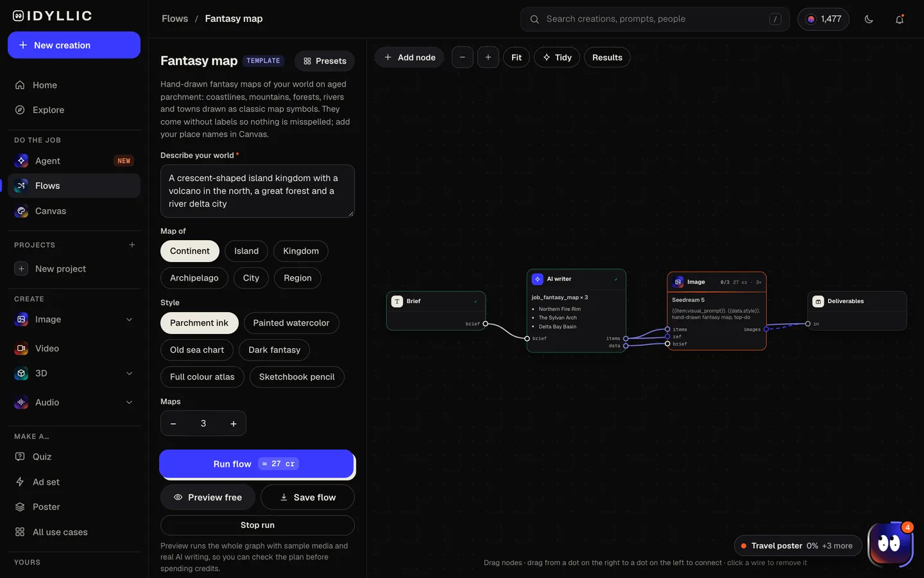
Task: Open the Poster maker
Action: coord(74,507)
